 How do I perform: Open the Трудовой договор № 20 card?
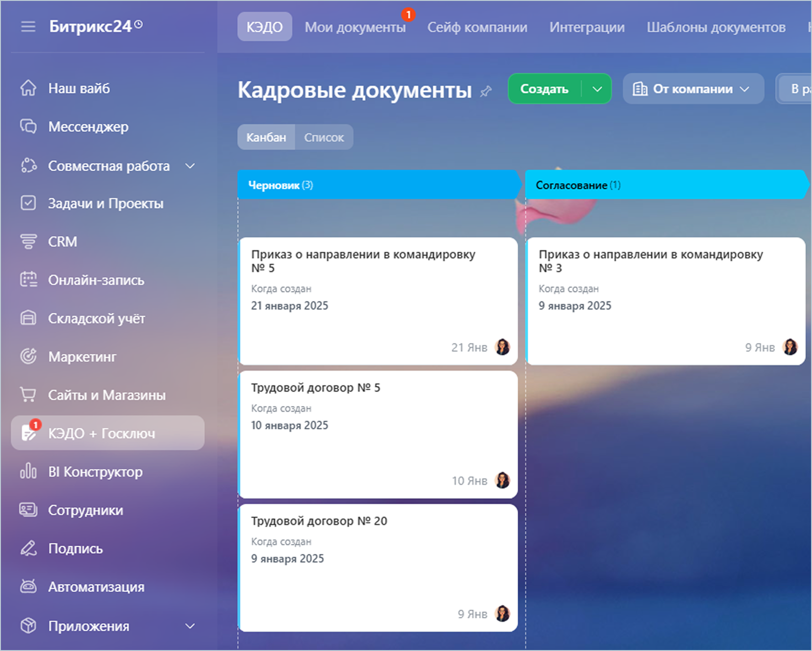[378, 567]
